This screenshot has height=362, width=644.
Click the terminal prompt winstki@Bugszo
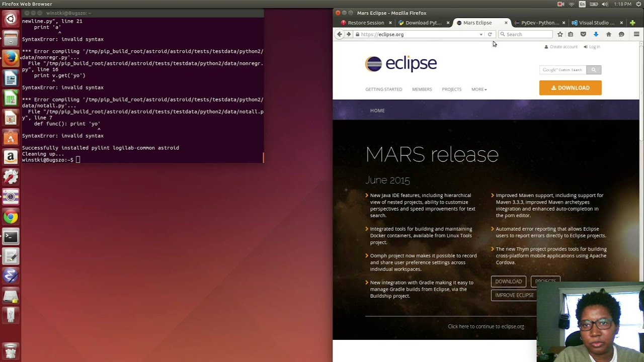pyautogui.click(x=47, y=160)
